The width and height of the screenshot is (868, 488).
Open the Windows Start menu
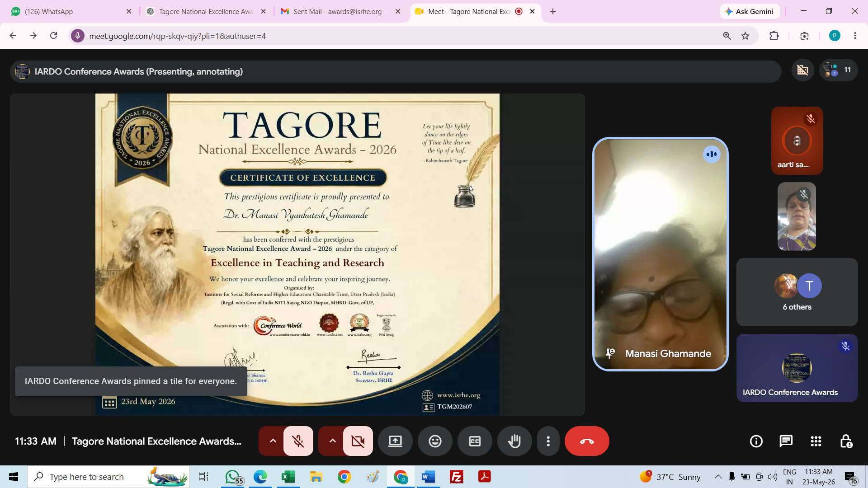point(14,477)
